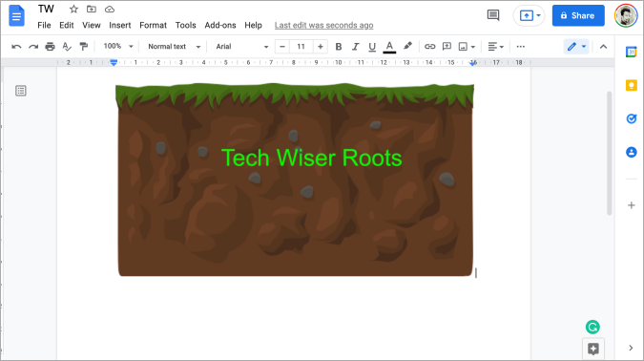Open the highlight color tool
Image resolution: width=644 pixels, height=361 pixels.
tap(407, 46)
